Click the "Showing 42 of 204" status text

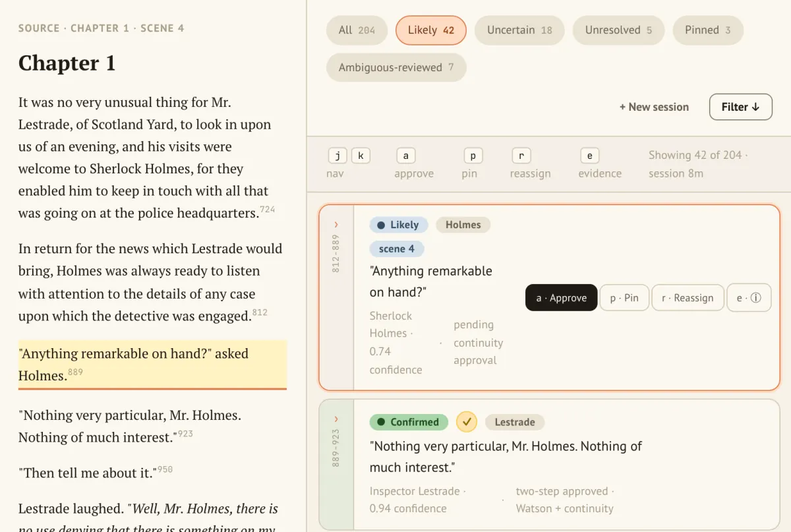tap(696, 155)
